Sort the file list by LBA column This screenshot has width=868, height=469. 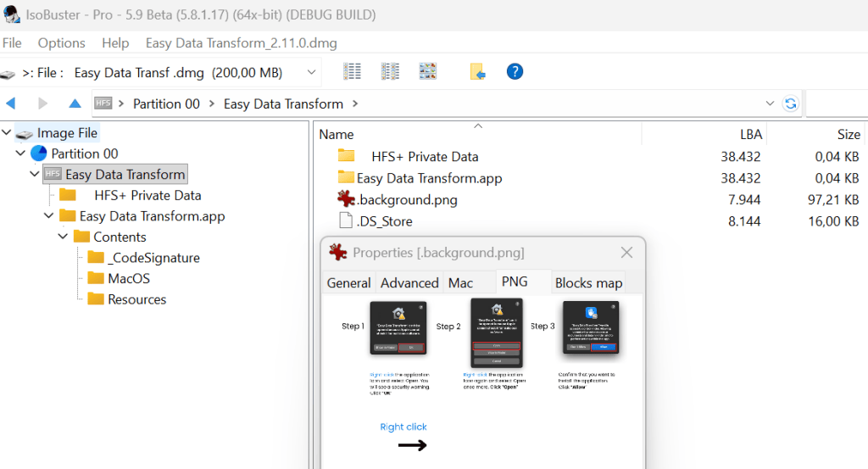751,135
